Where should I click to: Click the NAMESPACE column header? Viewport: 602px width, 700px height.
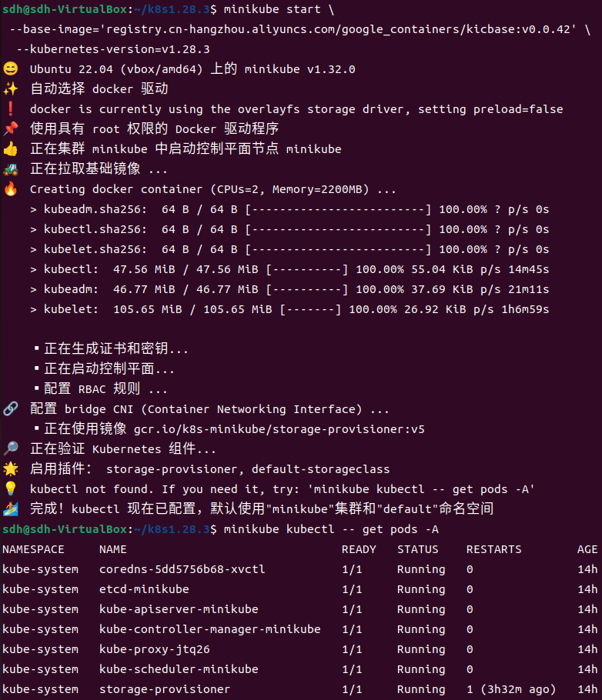click(x=34, y=549)
